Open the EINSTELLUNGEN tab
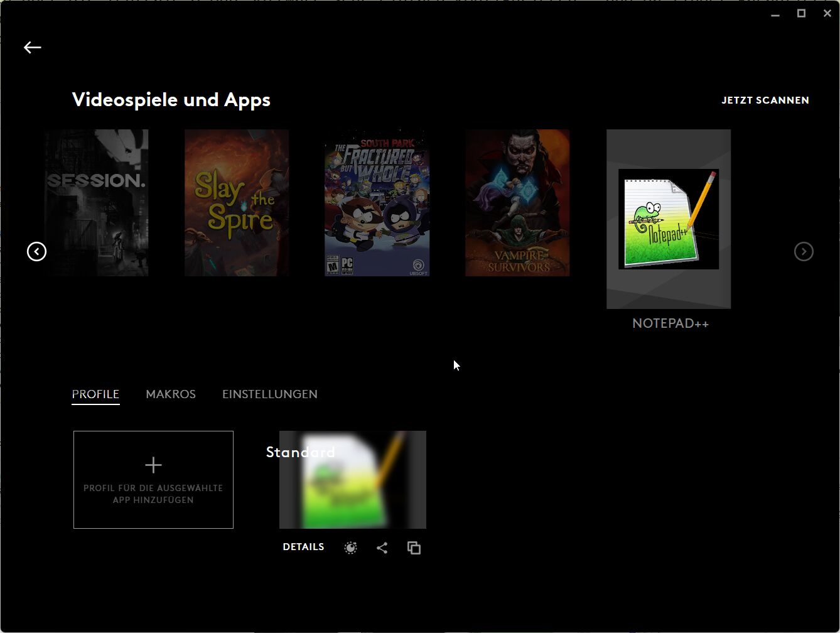 (270, 394)
